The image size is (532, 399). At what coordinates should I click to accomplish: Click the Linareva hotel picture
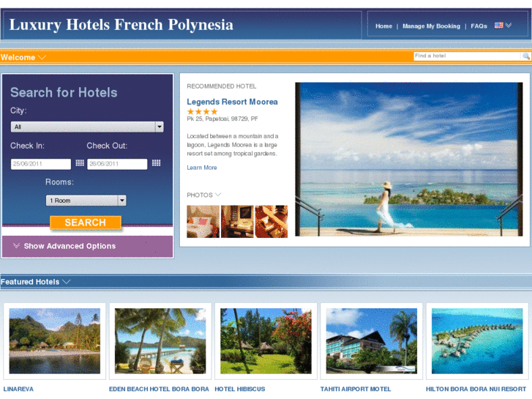(x=55, y=341)
